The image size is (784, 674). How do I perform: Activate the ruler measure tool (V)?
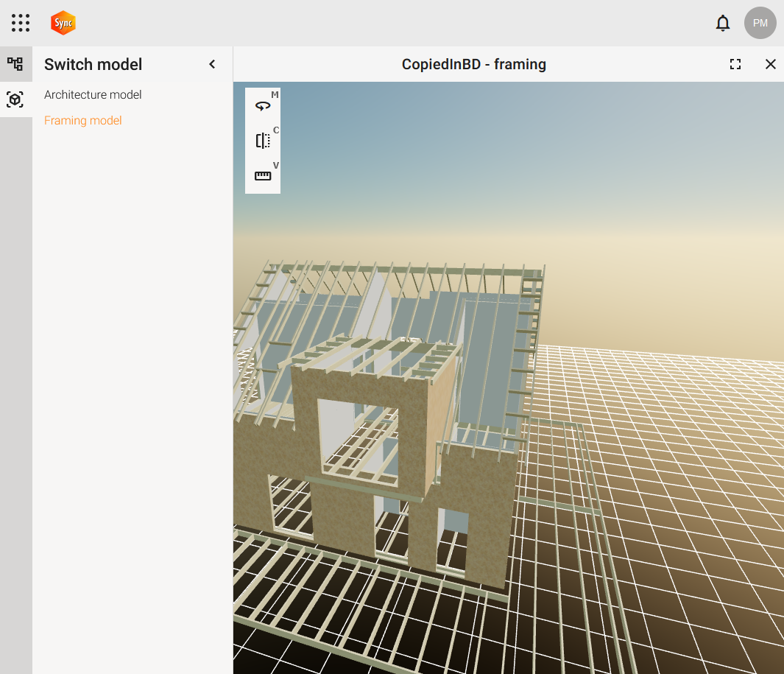point(263,176)
